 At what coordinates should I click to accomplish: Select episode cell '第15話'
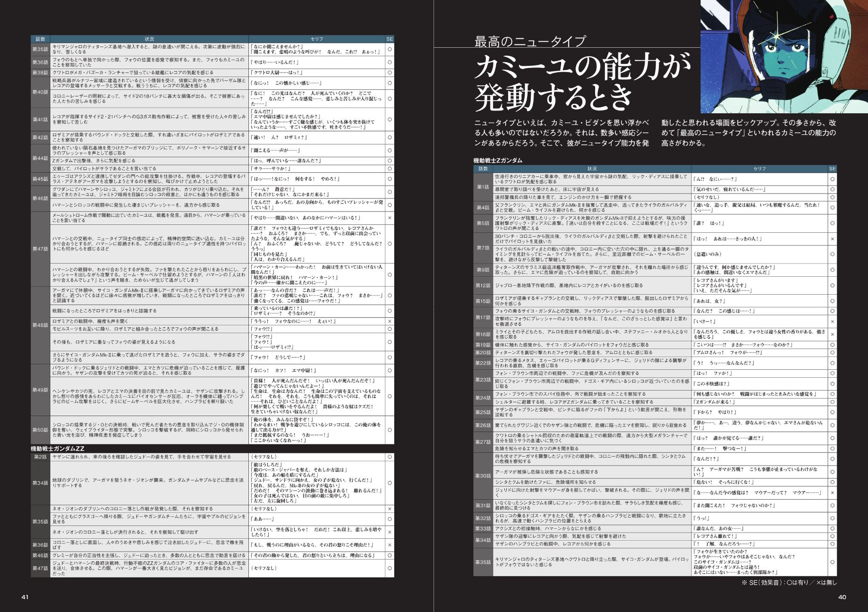pyautogui.click(x=483, y=301)
